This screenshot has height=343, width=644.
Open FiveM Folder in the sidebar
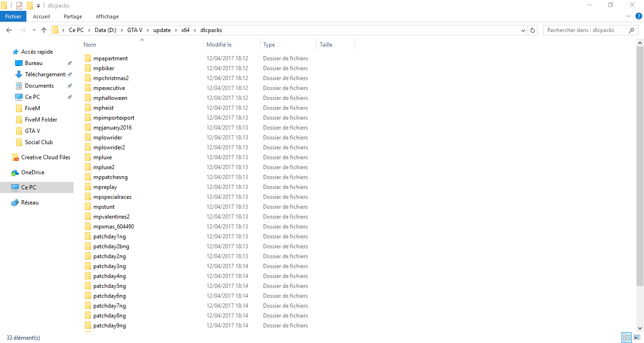pos(41,120)
